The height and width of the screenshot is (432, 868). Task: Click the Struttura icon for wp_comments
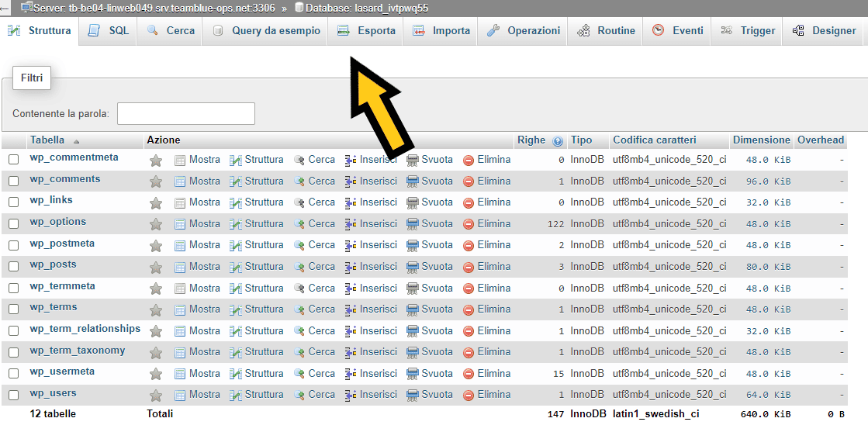pos(236,181)
